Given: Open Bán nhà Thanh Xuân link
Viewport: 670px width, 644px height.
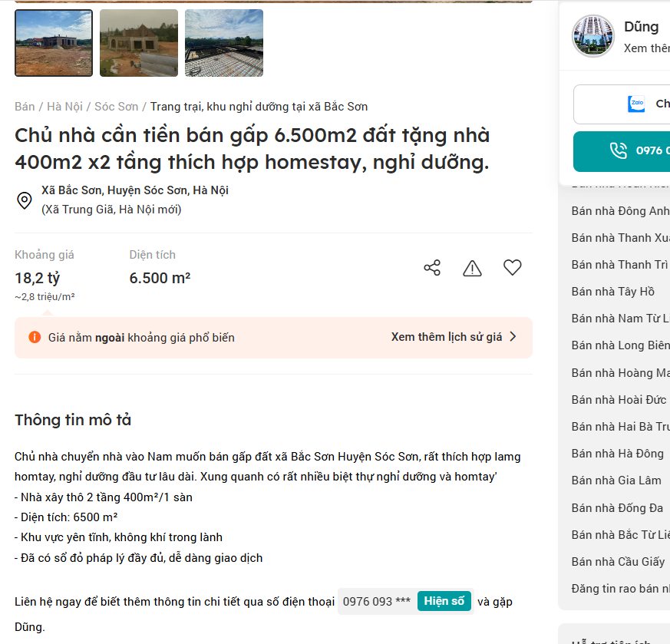Looking at the screenshot, I should pyautogui.click(x=620, y=238).
